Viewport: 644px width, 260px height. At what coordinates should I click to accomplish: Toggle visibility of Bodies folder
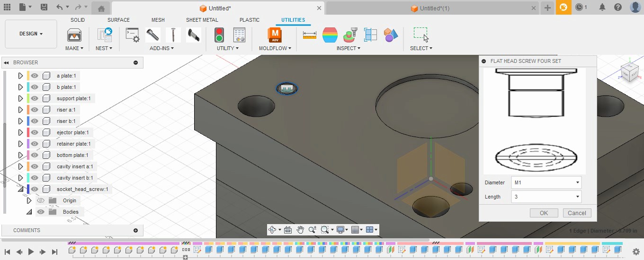41,212
